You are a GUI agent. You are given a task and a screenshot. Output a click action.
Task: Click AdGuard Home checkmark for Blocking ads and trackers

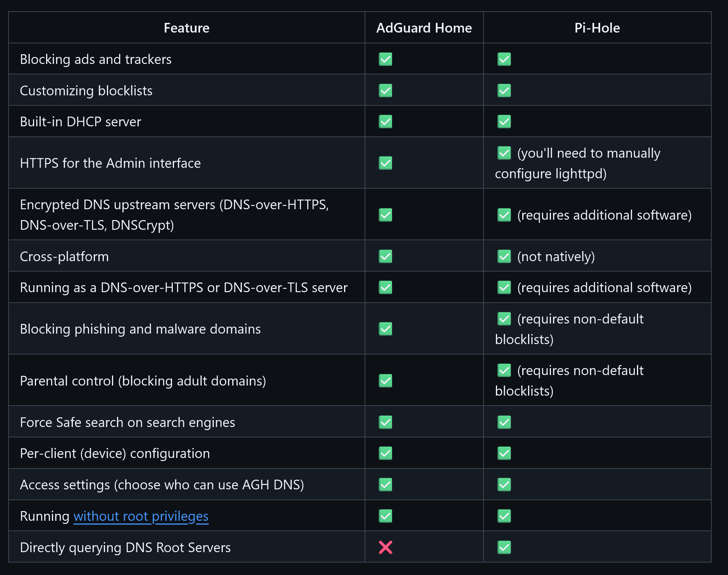[x=386, y=59]
